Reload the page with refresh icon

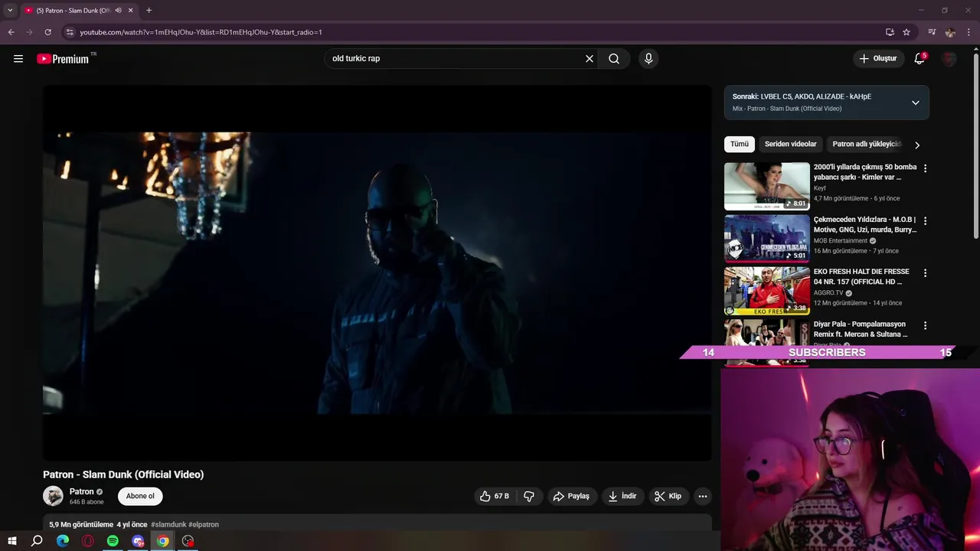47,32
